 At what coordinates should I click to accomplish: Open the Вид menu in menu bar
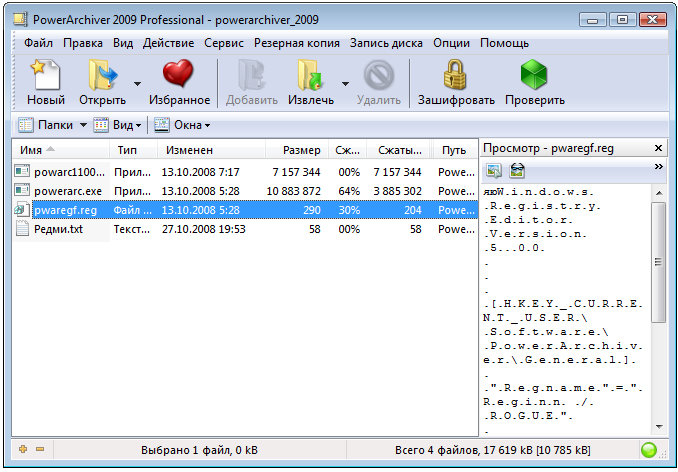point(123,43)
